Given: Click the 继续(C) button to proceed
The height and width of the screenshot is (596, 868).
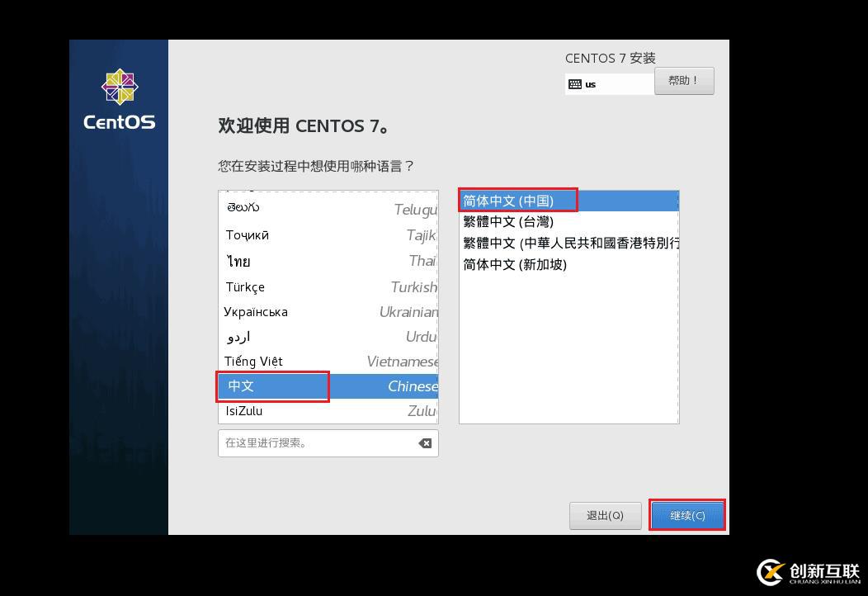Looking at the screenshot, I should point(687,514).
